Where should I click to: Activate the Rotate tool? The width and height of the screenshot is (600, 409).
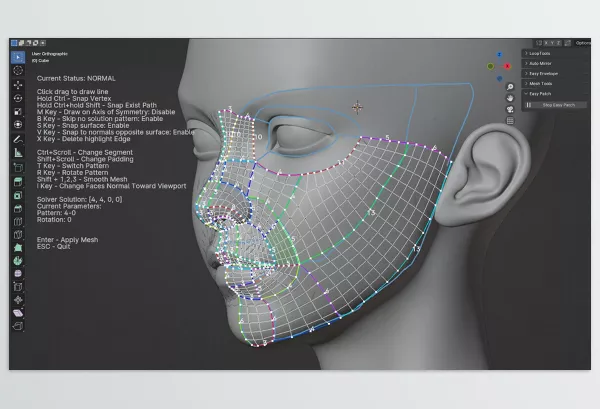18,99
